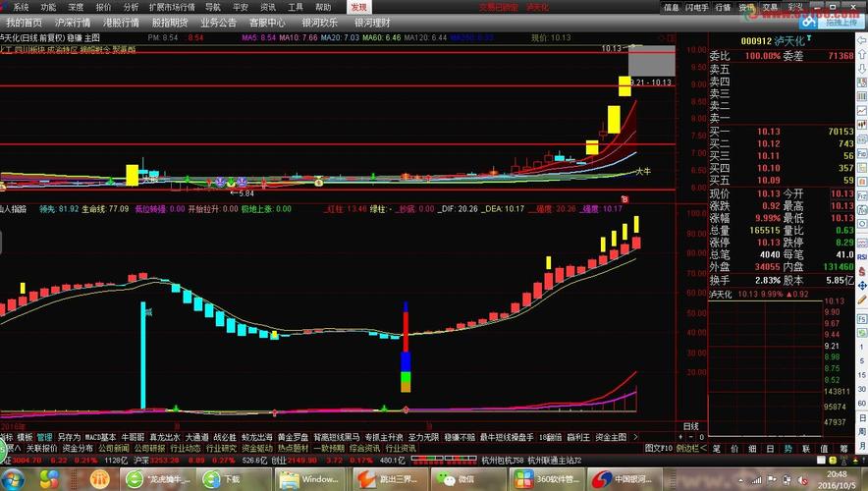868x491 pixels.
Task: Click the line chart icon in the sidebar
Action: pos(862,111)
